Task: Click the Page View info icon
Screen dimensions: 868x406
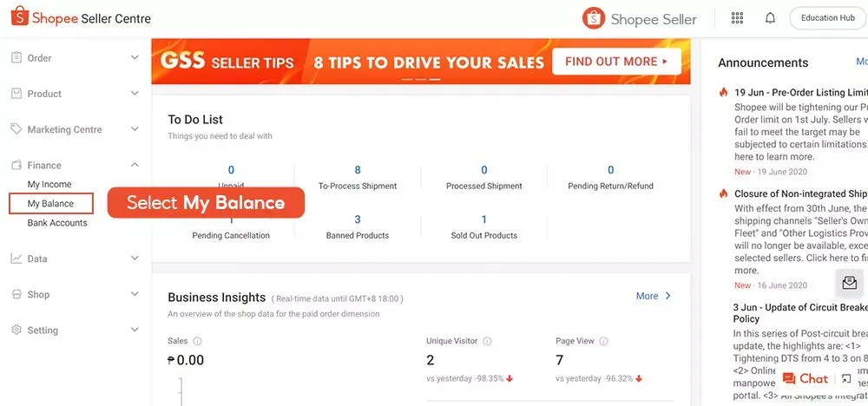Action: [x=604, y=341]
